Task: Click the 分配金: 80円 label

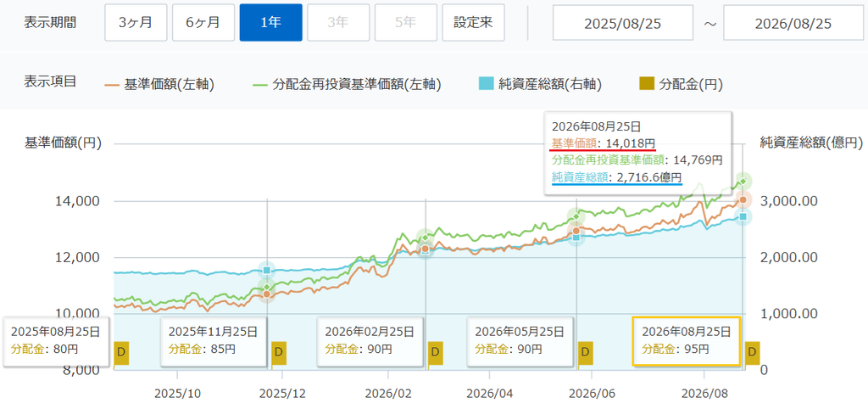Action: pos(44,350)
